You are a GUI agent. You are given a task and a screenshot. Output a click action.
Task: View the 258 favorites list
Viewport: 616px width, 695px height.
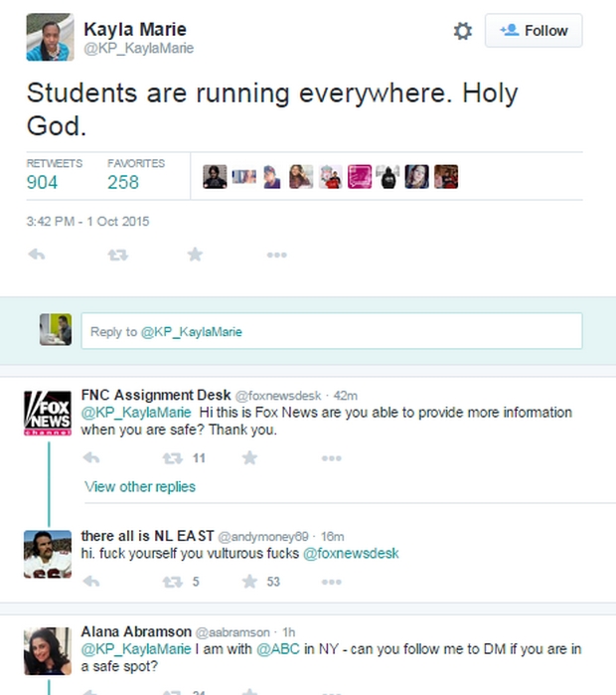[123, 182]
